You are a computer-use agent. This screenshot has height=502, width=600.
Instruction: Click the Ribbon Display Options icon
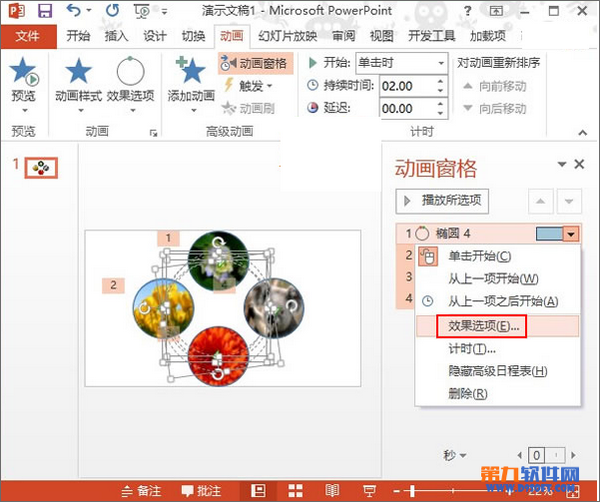(x=496, y=11)
